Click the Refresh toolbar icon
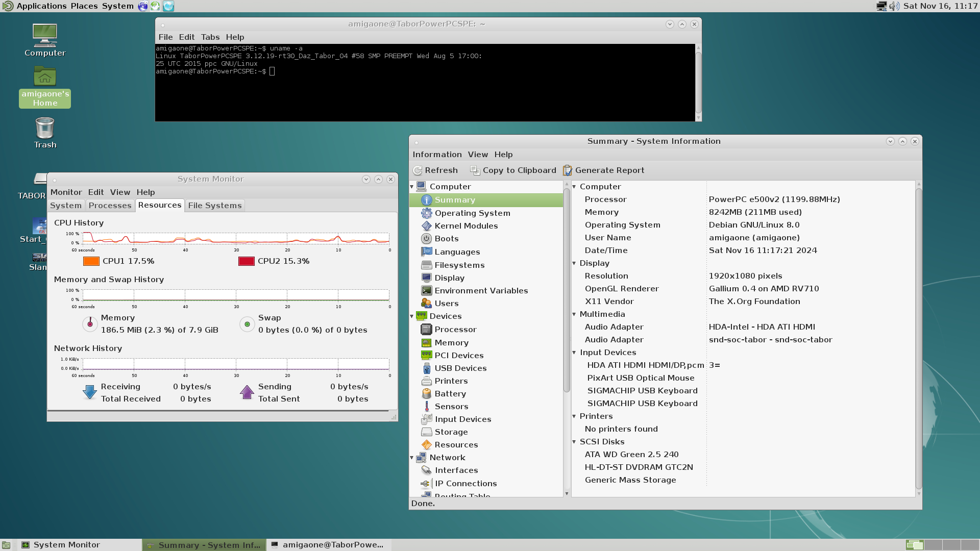Image resolution: width=980 pixels, height=551 pixels. 418,170
